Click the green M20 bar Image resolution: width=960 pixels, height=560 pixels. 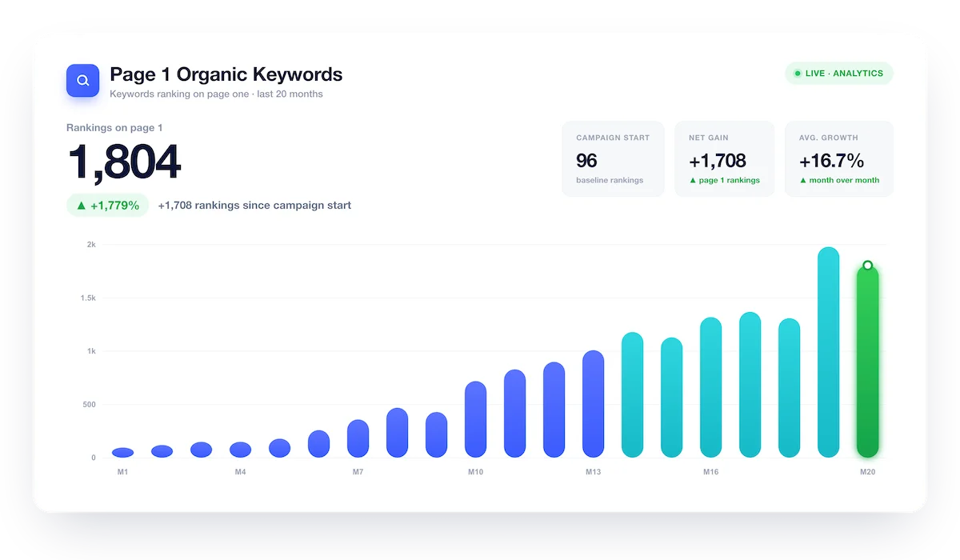(868, 362)
